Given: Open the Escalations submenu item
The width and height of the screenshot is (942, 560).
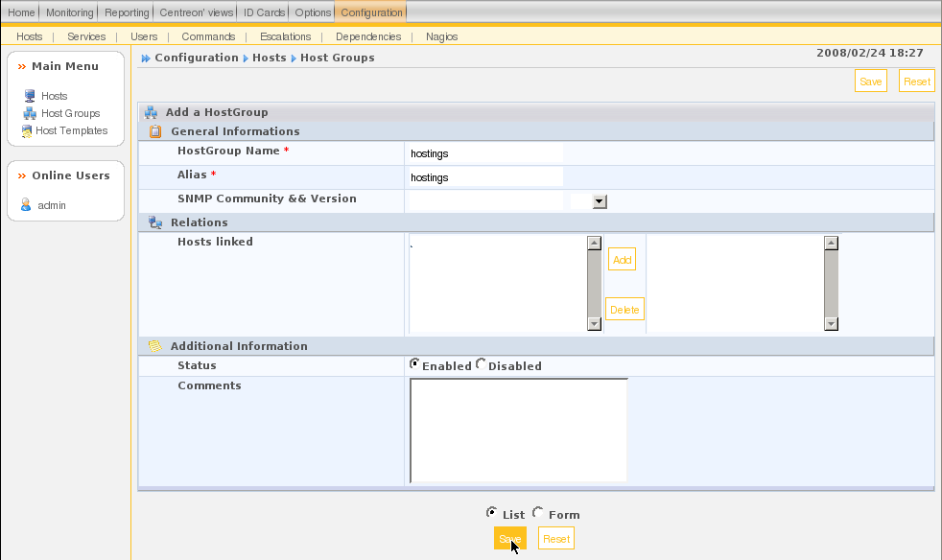Looking at the screenshot, I should coord(285,36).
